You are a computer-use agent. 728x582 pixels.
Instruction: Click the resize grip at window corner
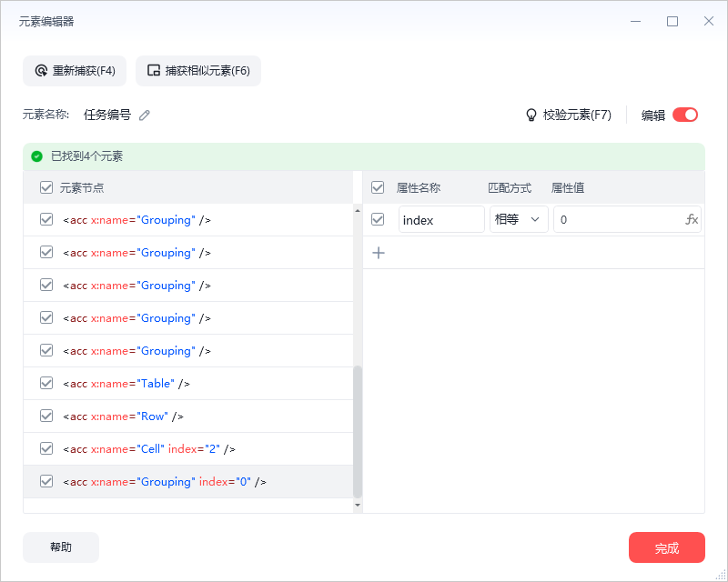pyautogui.click(x=721, y=575)
